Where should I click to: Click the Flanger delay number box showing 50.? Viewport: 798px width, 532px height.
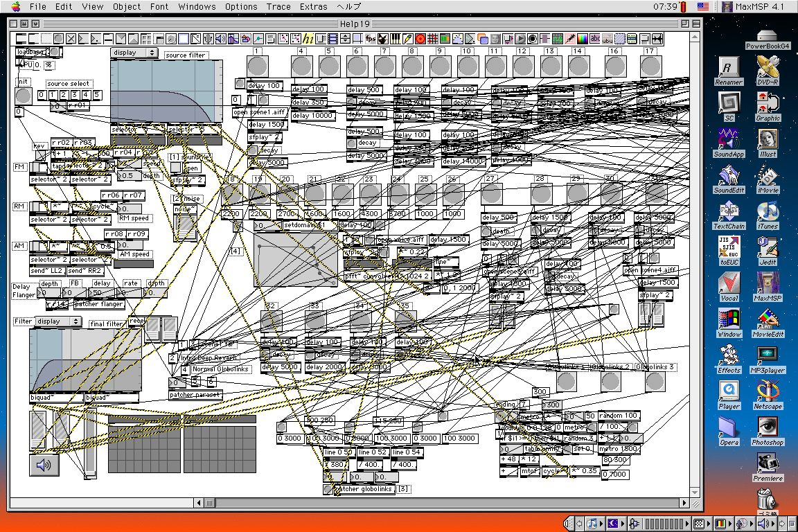[100, 293]
